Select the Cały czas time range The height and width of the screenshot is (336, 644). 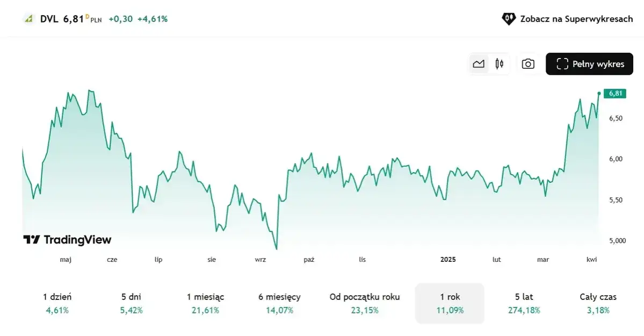point(598,303)
